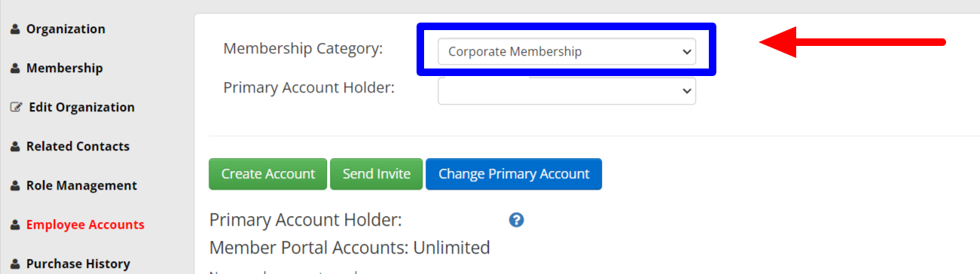Select Edit Organization in the sidebar

click(x=81, y=108)
